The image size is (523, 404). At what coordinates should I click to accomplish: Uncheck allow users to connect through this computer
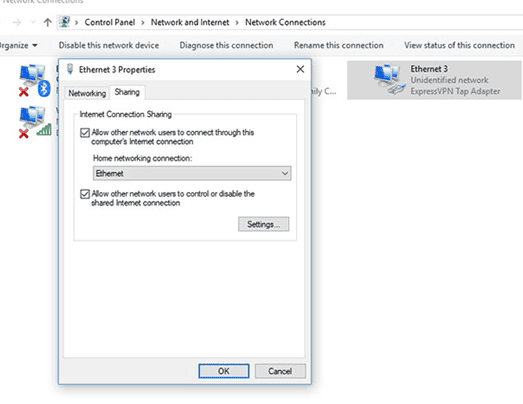[x=85, y=132]
